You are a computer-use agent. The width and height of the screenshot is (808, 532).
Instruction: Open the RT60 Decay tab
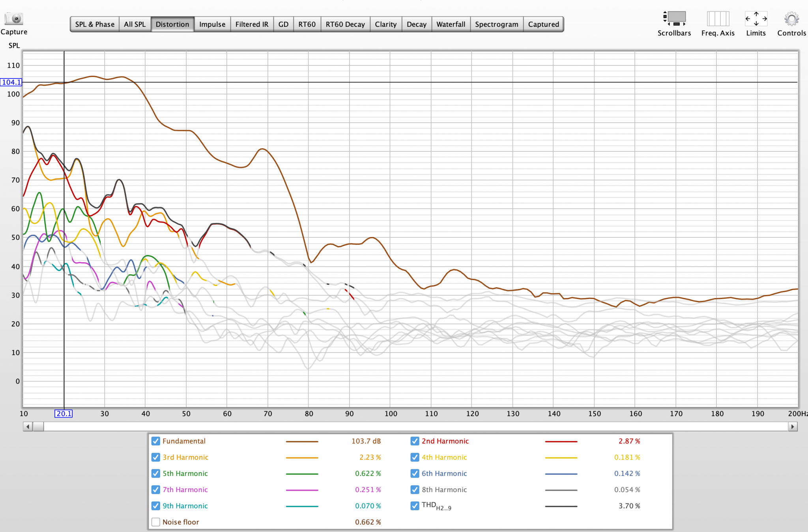(x=345, y=24)
